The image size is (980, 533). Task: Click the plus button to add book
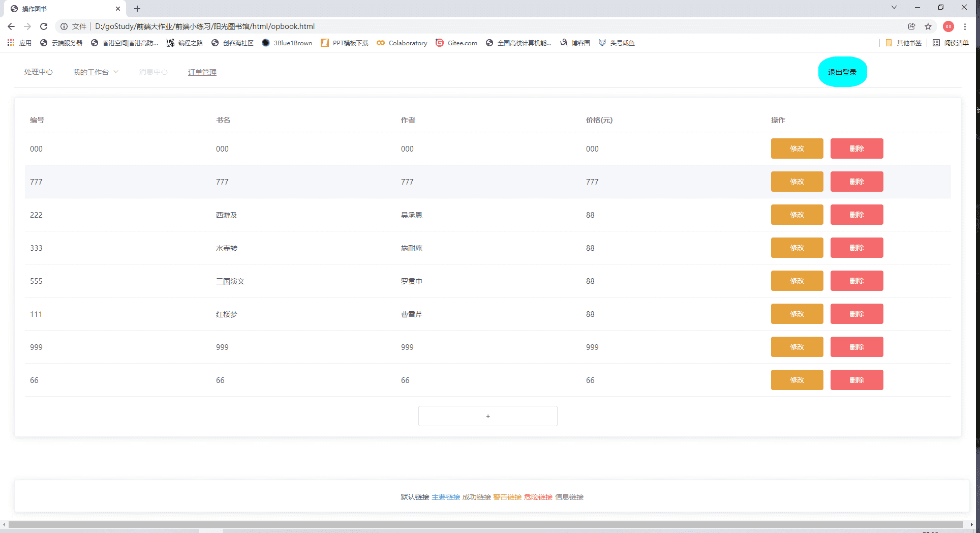click(x=488, y=416)
